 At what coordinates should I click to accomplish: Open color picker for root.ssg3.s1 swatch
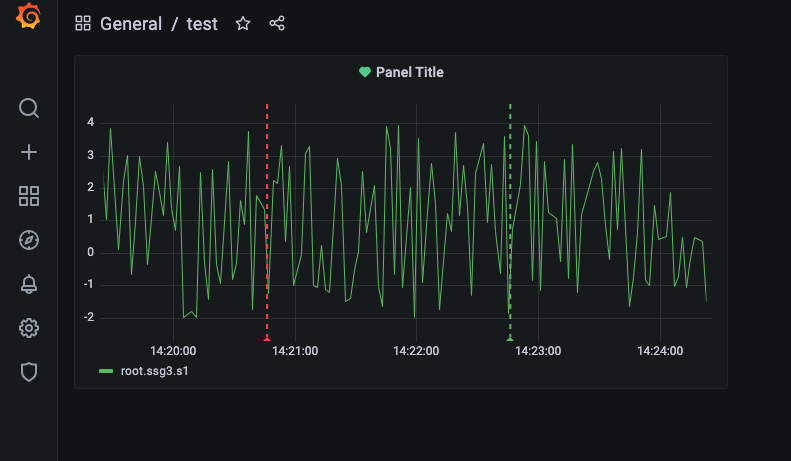(x=106, y=371)
